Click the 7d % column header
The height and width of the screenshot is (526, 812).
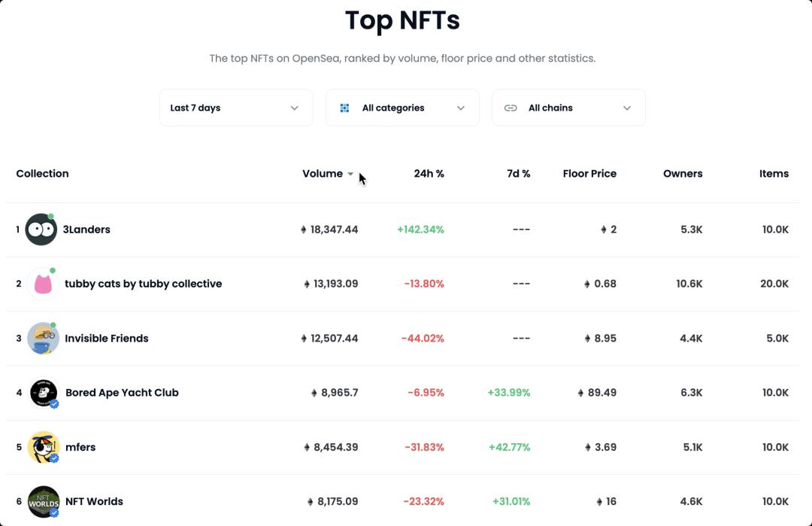pyautogui.click(x=518, y=173)
